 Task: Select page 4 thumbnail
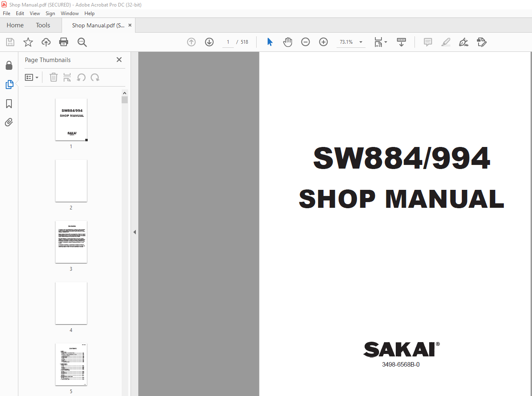pyautogui.click(x=71, y=303)
